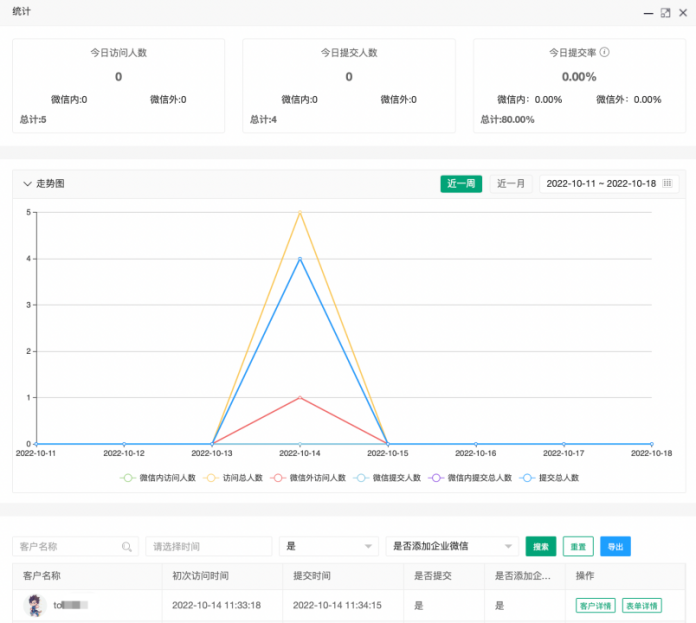Minimize the 统计 window
This screenshot has height=623, width=696.
click(649, 13)
